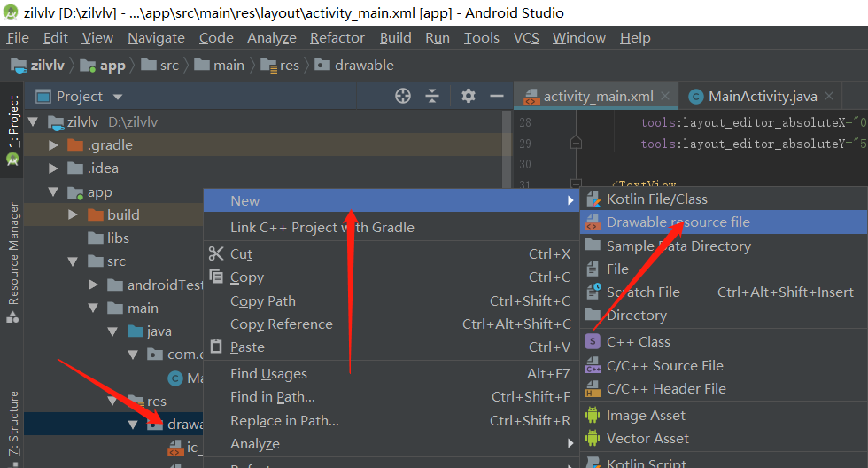
Task: Collapse the java folder
Action: point(113,331)
